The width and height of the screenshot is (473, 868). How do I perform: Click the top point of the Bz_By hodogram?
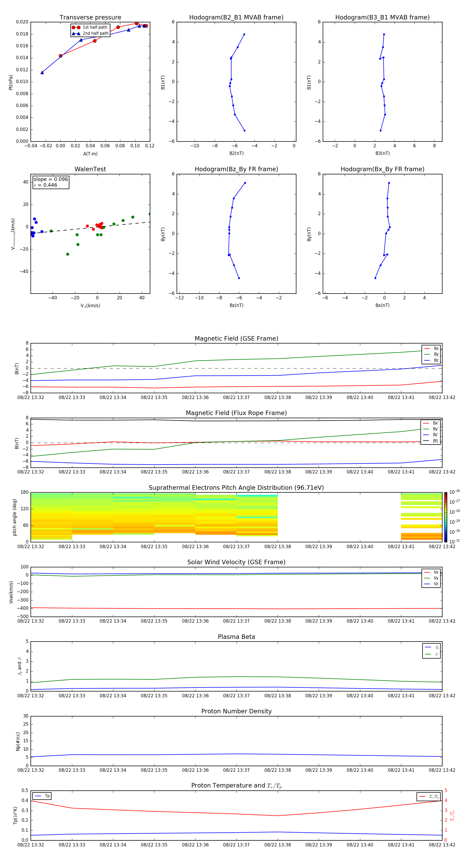245,183
